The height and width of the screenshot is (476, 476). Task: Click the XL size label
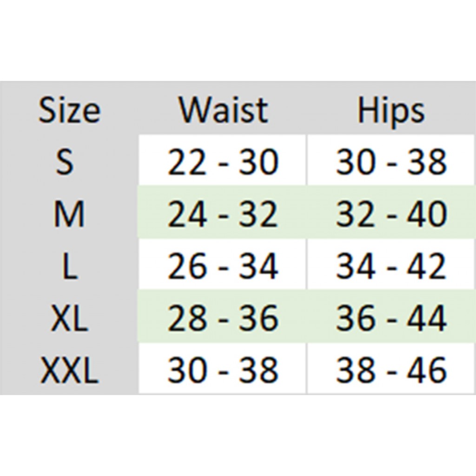(x=69, y=318)
